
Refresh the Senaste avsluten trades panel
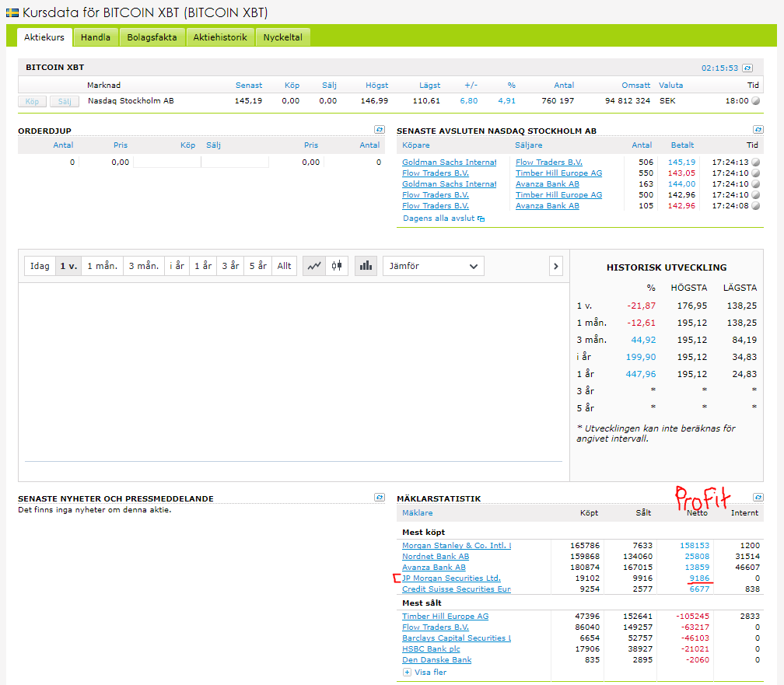(x=758, y=131)
